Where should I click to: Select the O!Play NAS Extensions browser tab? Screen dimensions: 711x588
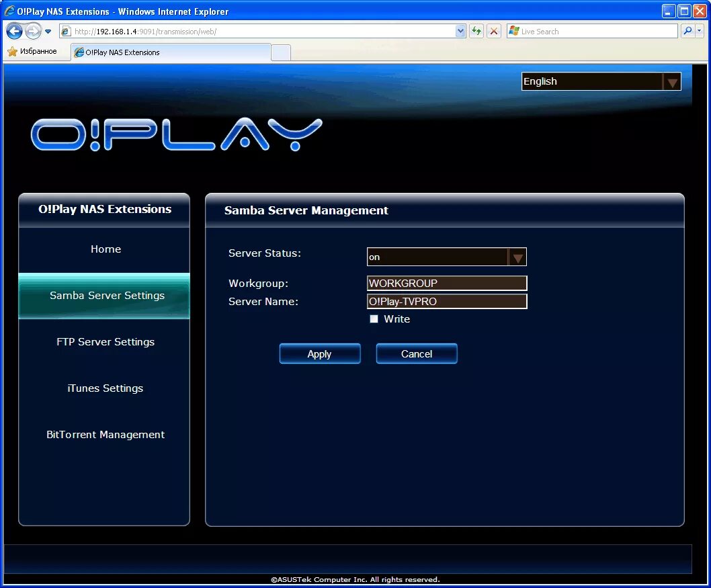tap(171, 52)
